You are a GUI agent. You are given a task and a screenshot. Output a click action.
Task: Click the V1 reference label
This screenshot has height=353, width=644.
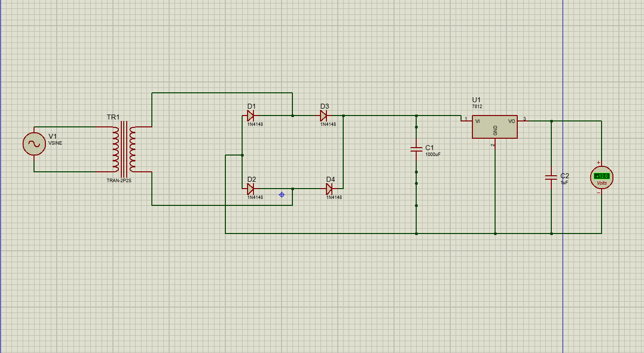tap(53, 136)
